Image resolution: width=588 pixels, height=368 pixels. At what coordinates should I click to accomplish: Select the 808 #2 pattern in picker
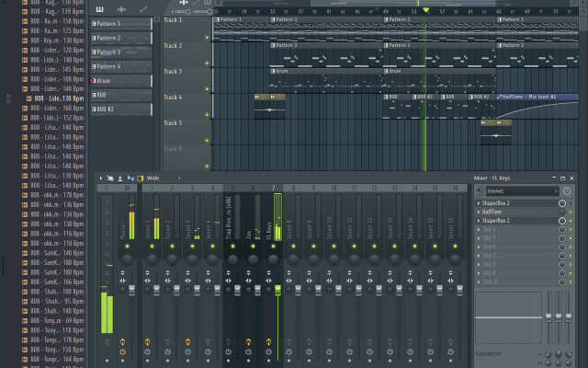(x=121, y=109)
